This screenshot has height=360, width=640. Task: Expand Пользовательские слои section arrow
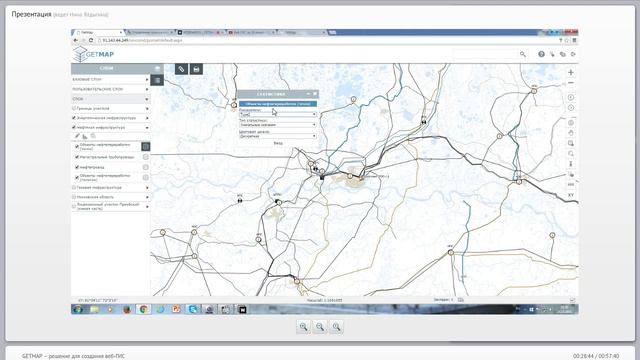pyautogui.click(x=147, y=89)
